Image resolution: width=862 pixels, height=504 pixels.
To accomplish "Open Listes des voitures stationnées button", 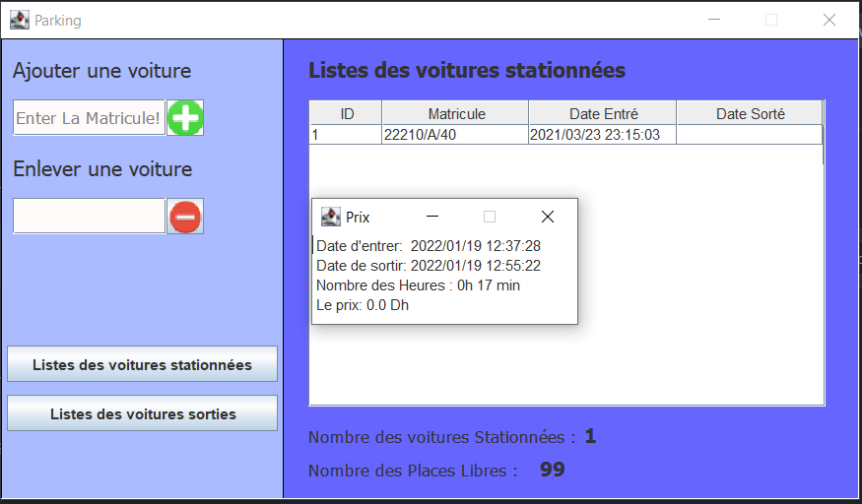I will (143, 364).
